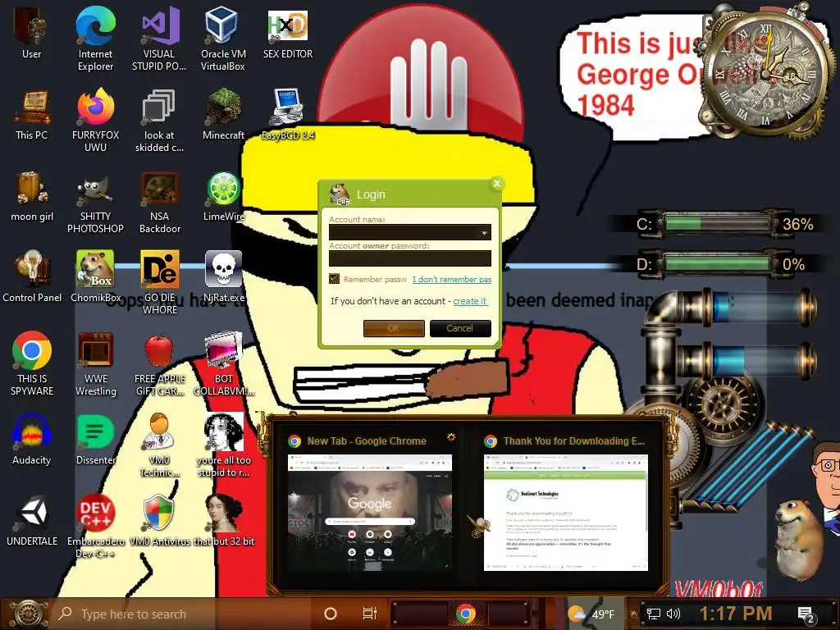Click the Chrome taskbar button
This screenshot has height=630, width=840.
(466, 614)
